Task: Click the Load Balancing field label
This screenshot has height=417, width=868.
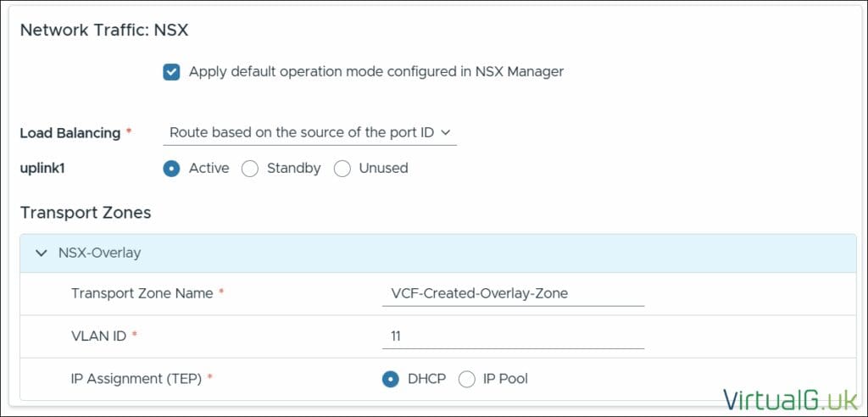Action: pyautogui.click(x=70, y=133)
